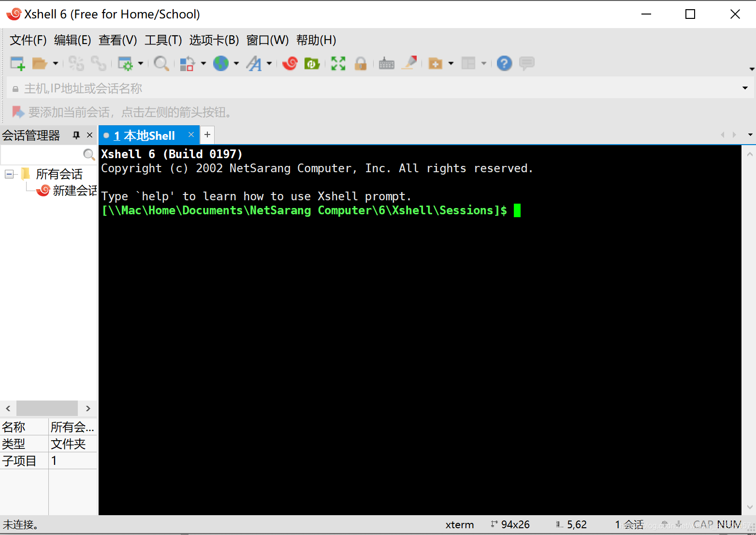The width and height of the screenshot is (756, 535).
Task: Click the new folder plus icon
Action: pos(436,63)
